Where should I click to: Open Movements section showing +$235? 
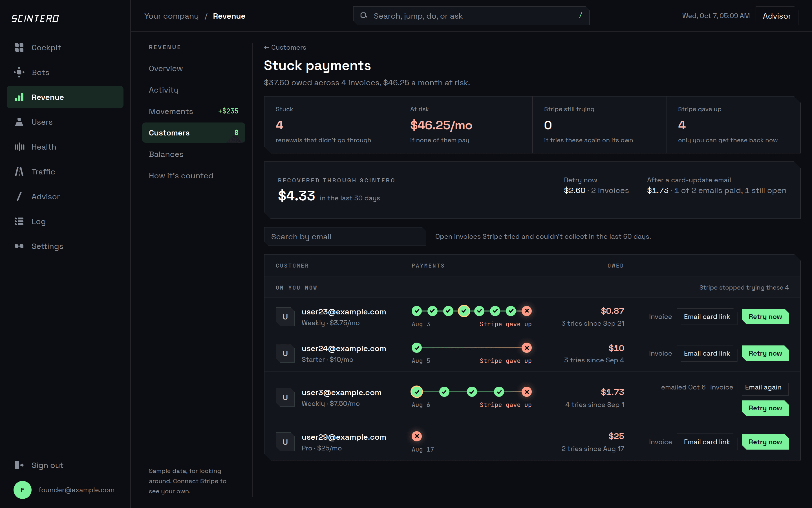194,111
